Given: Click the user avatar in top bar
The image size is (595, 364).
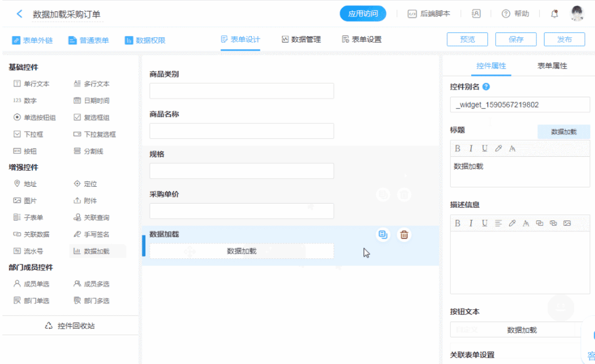Looking at the screenshot, I should [x=577, y=14].
